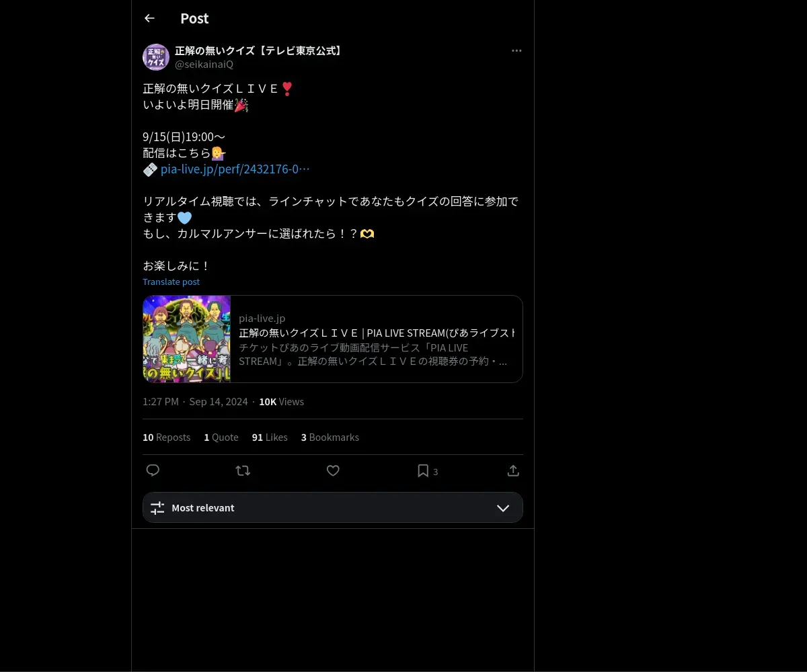Click the filter sliders icon beside Most relevant

point(157,508)
